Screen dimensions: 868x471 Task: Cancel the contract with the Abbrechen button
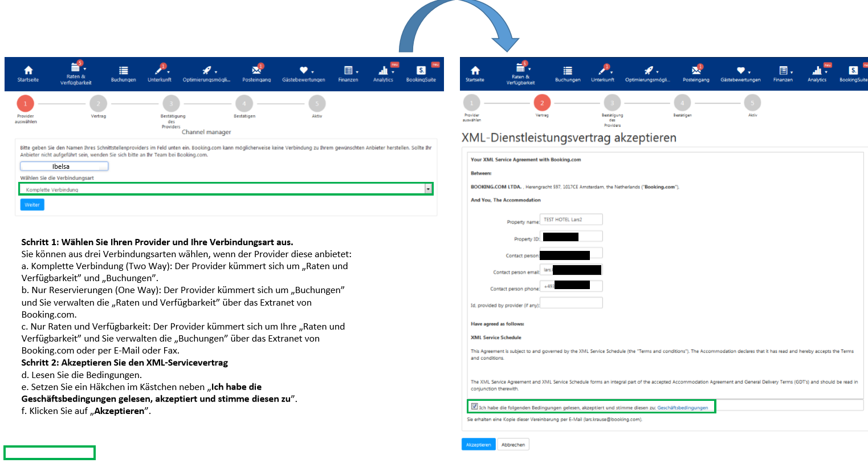[513, 445]
